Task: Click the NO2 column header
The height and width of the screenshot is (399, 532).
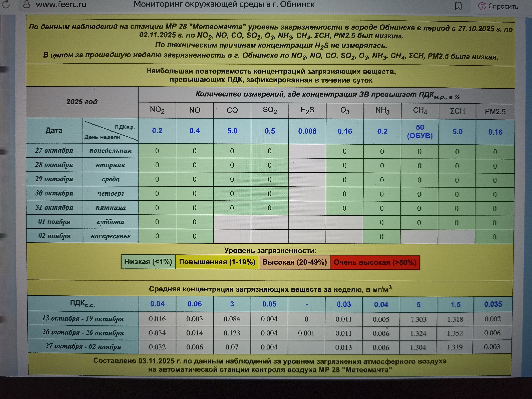Action: [x=157, y=110]
